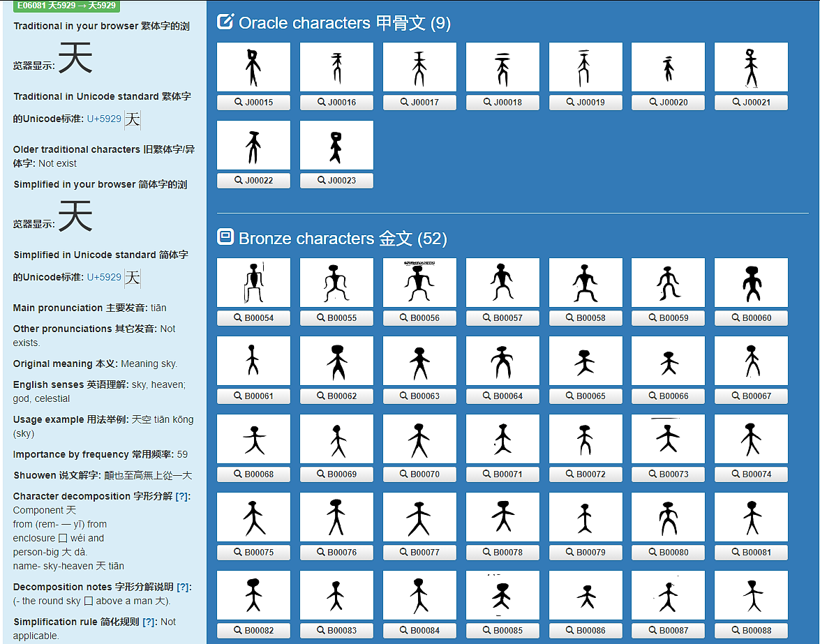The height and width of the screenshot is (644, 820).
Task: Open the U+5929 traditional Unicode link
Action: click(x=104, y=119)
